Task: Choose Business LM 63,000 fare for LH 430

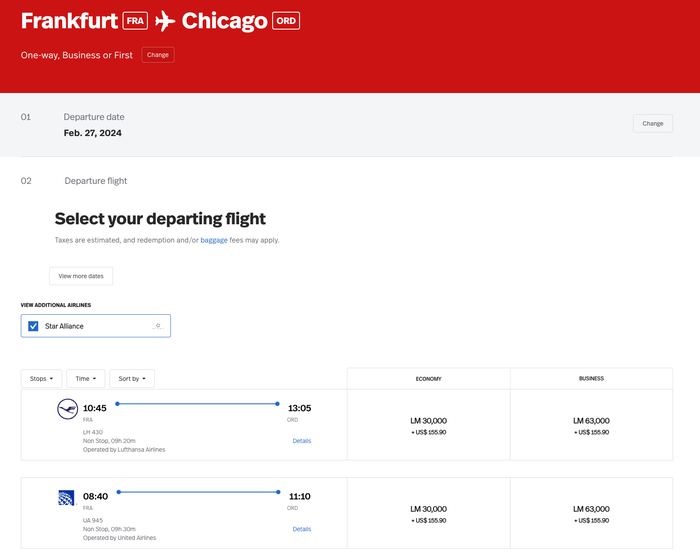Action: (x=592, y=425)
